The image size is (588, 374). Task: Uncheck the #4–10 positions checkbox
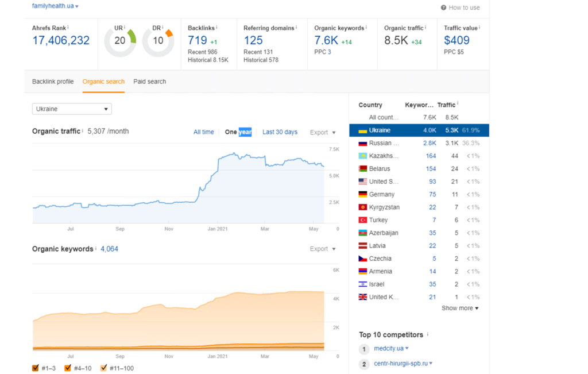pyautogui.click(x=68, y=368)
